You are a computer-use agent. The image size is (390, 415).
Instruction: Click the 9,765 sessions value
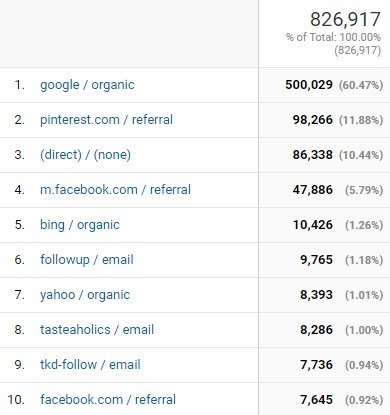click(316, 260)
